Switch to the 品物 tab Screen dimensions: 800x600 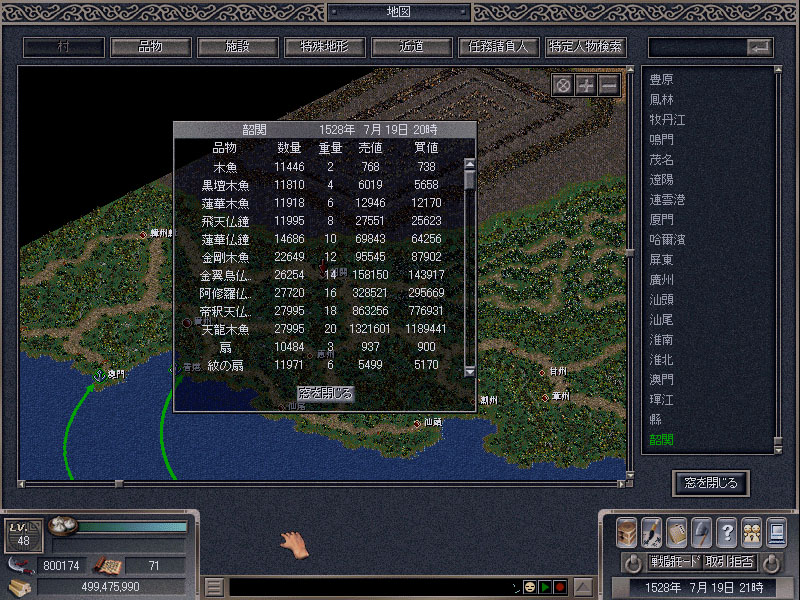(x=150, y=47)
